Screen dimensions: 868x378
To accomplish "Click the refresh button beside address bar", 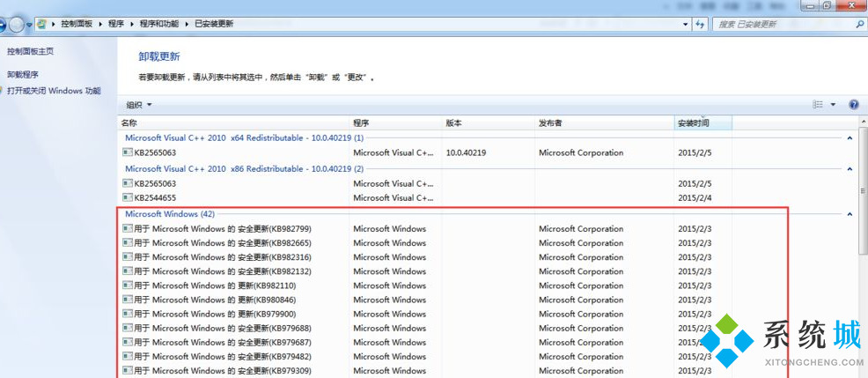I will (700, 25).
